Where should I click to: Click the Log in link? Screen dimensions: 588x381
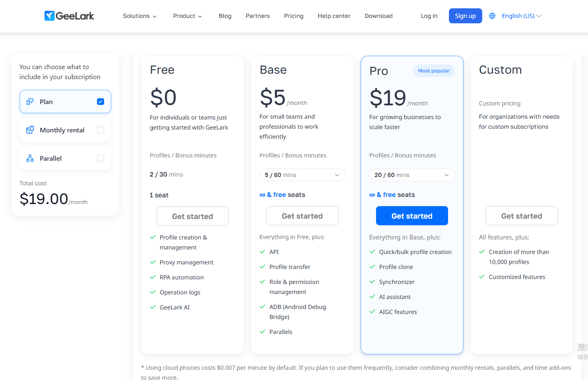click(x=429, y=16)
